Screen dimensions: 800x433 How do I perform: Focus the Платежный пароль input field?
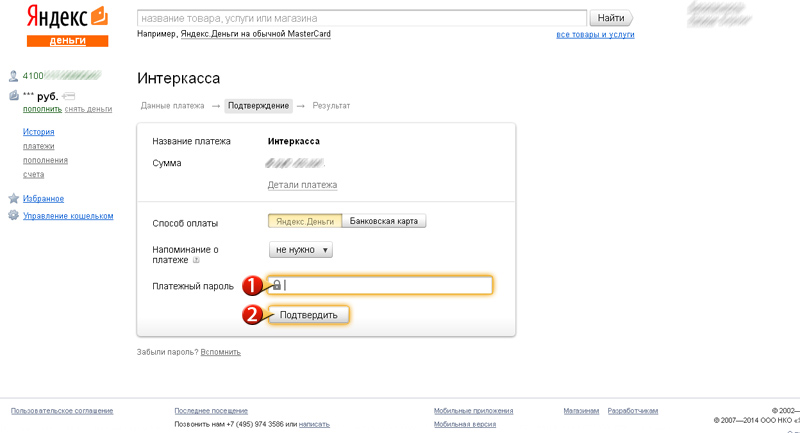click(380, 285)
